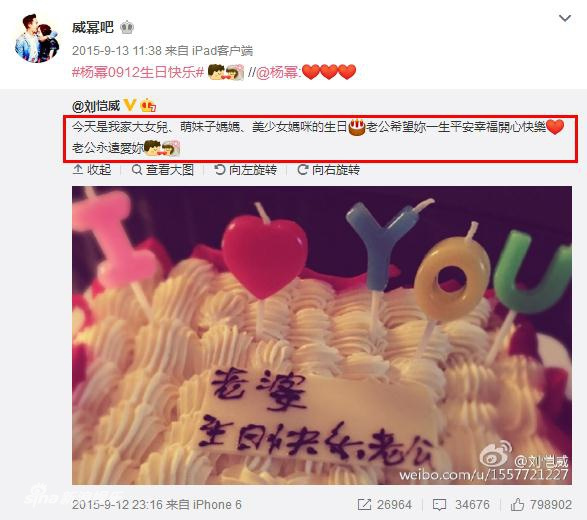Collapse the image with 收起
Screen dimensions: 587x520
tap(92, 170)
